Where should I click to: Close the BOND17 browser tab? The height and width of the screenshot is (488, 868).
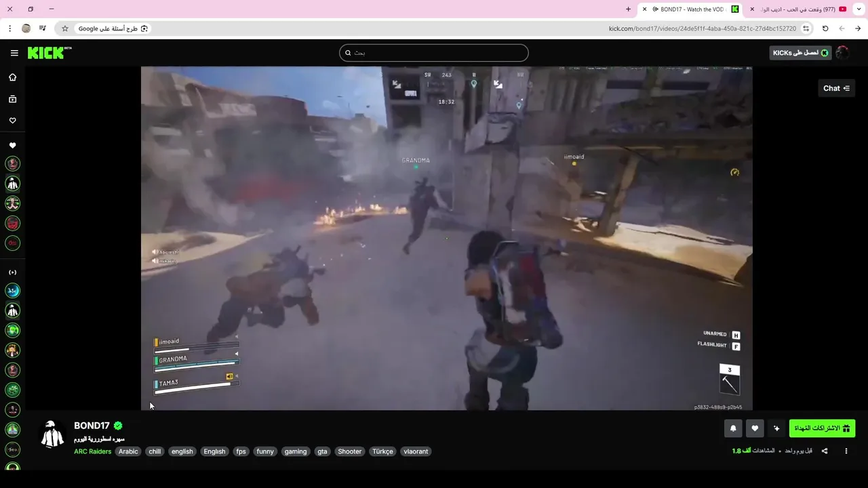644,9
